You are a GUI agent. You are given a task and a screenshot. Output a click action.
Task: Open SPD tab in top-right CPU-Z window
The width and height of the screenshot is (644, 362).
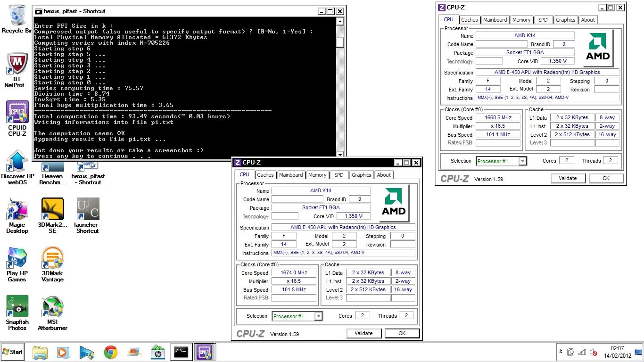click(543, 20)
